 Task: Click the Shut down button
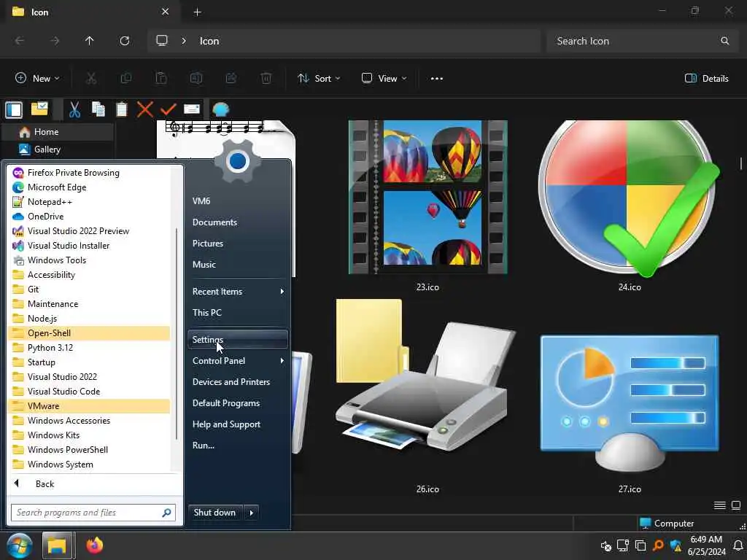tap(215, 513)
